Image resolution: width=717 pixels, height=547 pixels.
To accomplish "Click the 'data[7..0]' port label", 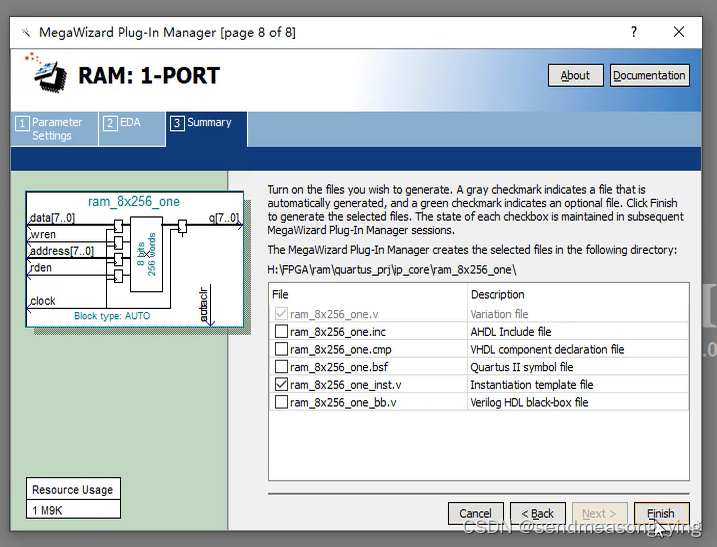I will [x=52, y=218].
